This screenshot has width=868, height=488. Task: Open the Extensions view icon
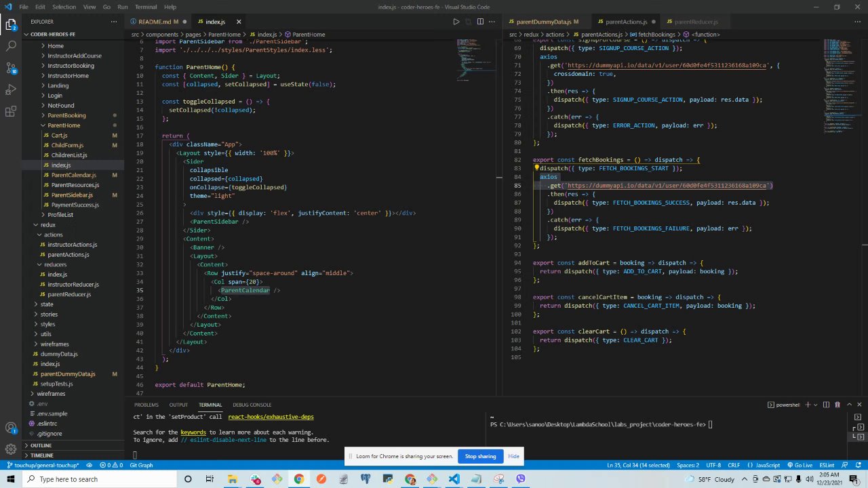(11, 112)
